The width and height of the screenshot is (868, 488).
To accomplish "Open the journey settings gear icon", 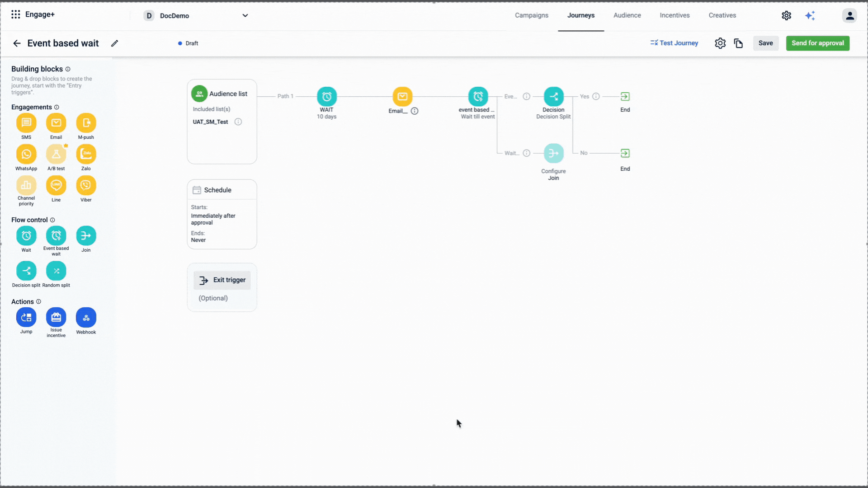I will click(x=720, y=43).
